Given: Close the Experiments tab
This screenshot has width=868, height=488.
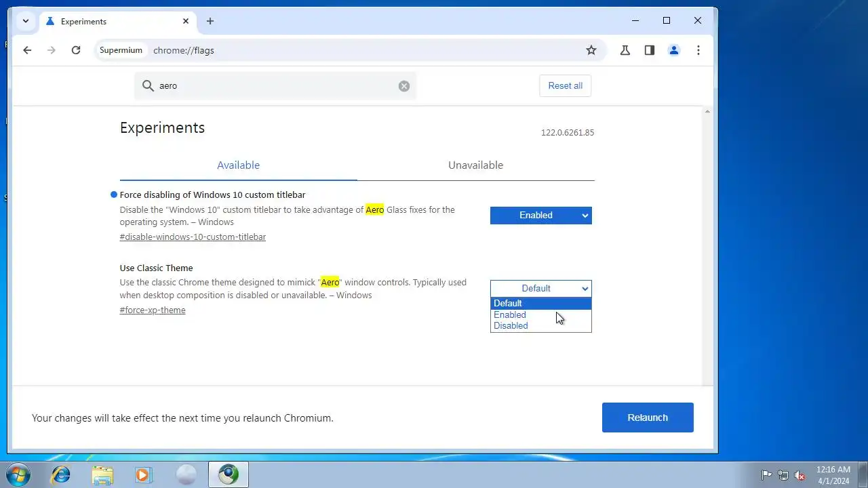Looking at the screenshot, I should pyautogui.click(x=186, y=21).
